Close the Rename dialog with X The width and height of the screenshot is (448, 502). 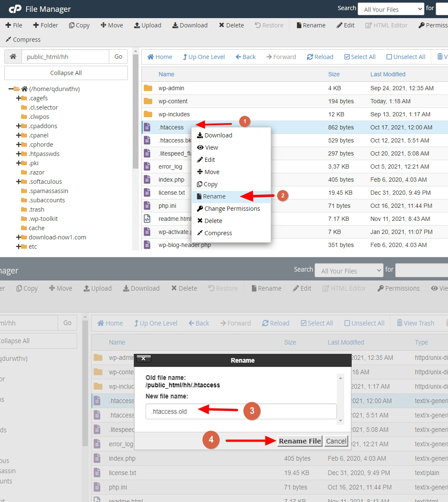143,359
